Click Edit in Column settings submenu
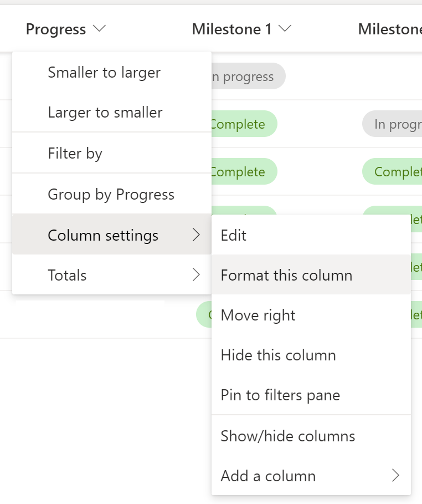The width and height of the screenshot is (422, 504). tap(234, 235)
